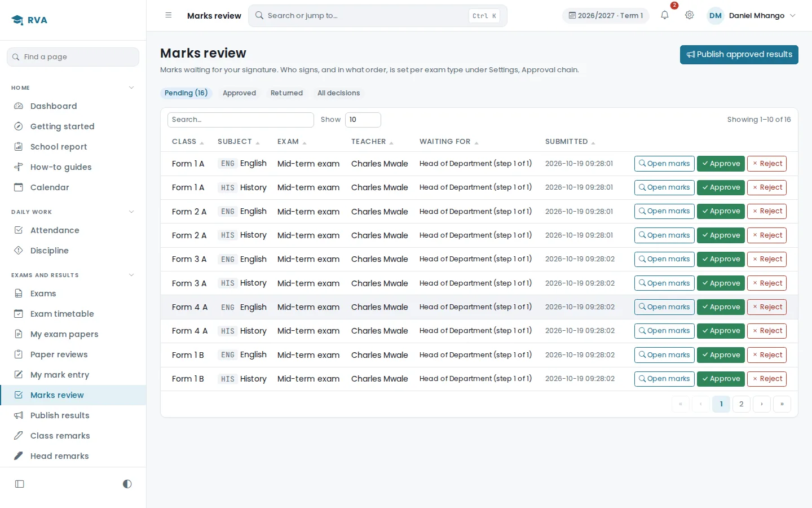The width and height of the screenshot is (812, 508).
Task: Open the notifications bell
Action: coord(665,15)
